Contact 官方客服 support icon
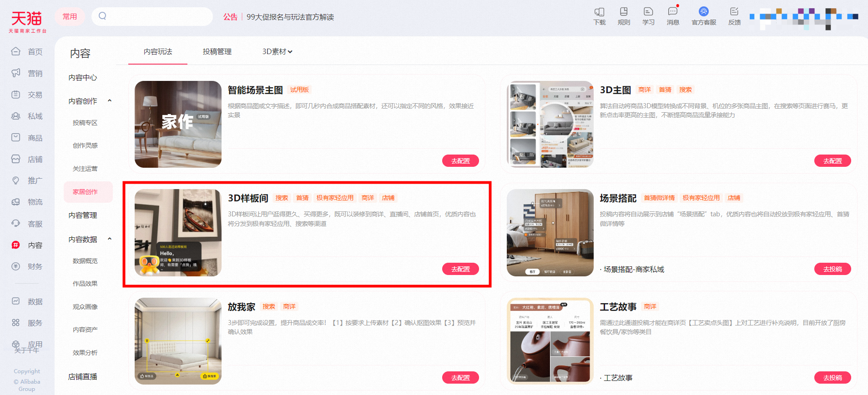The height and width of the screenshot is (395, 868). click(704, 16)
